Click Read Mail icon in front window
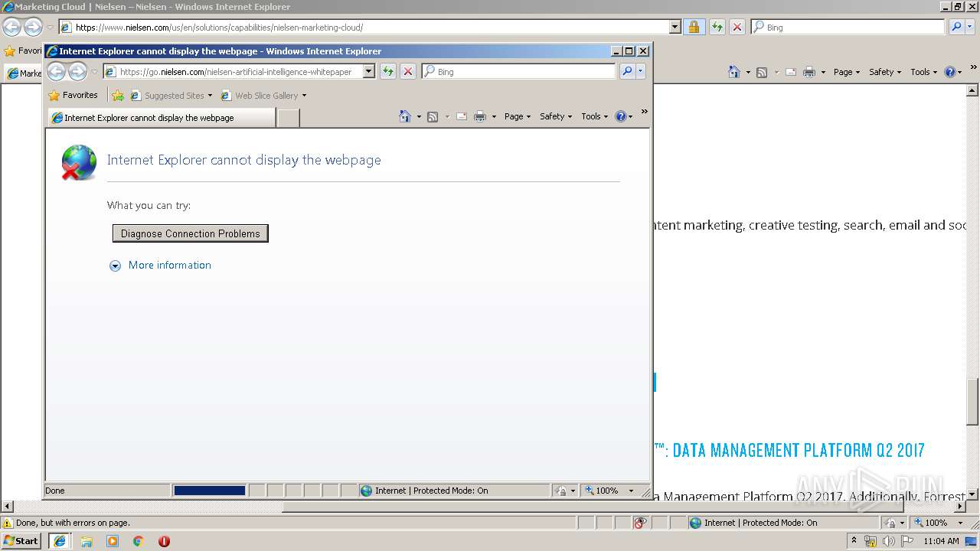Screen dimensions: 980x551 point(462,116)
